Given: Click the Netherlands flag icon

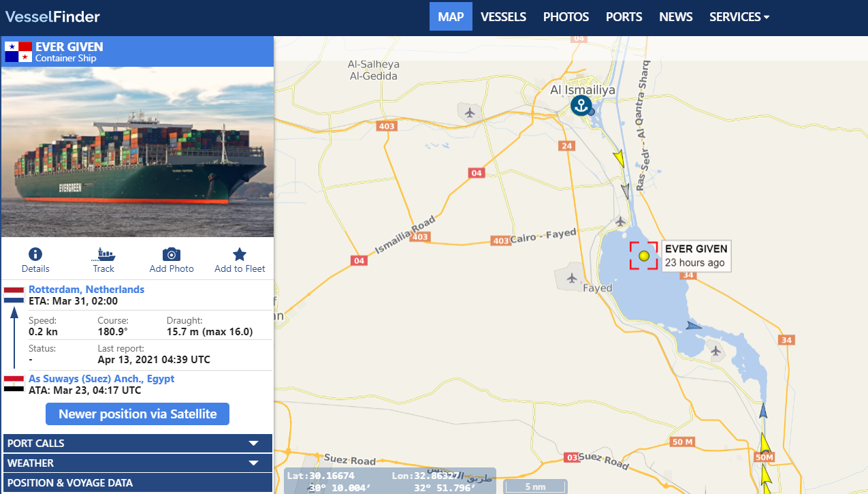Looking at the screenshot, I should click(14, 295).
